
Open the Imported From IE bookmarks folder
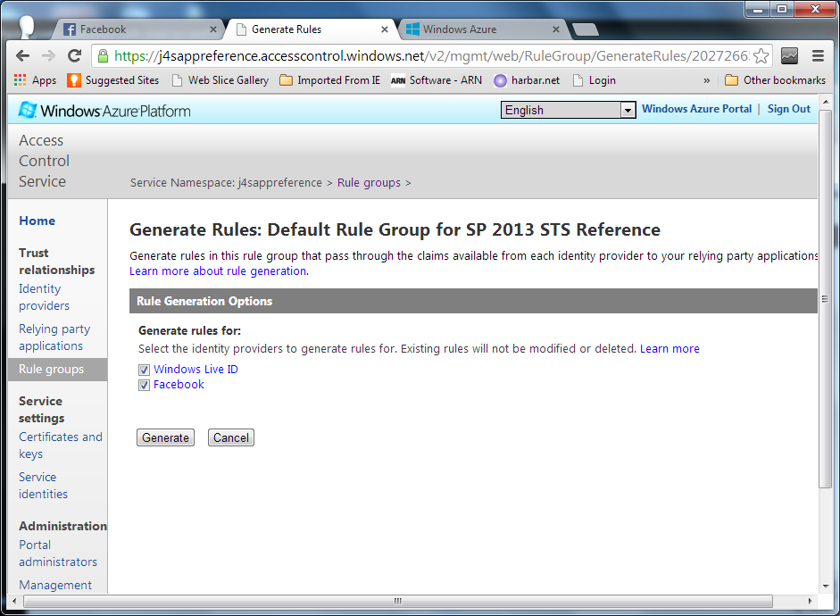tap(330, 80)
